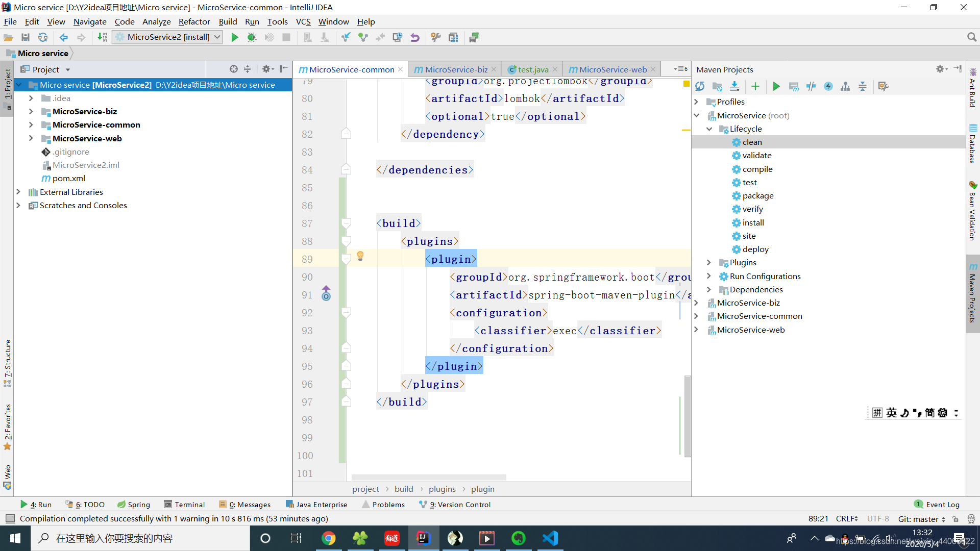The image size is (980, 551).
Task: Run MicroService2 with the green play icon
Action: [x=235, y=37]
